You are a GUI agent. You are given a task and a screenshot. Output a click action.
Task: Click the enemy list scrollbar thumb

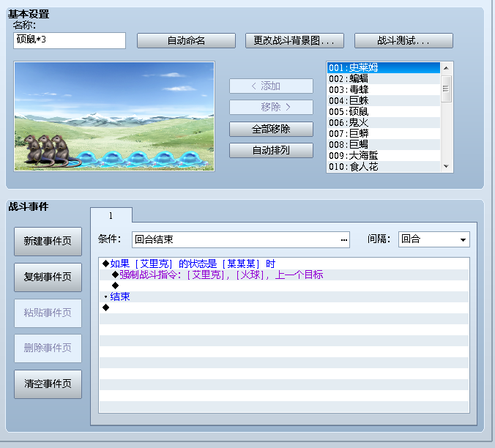(x=446, y=89)
